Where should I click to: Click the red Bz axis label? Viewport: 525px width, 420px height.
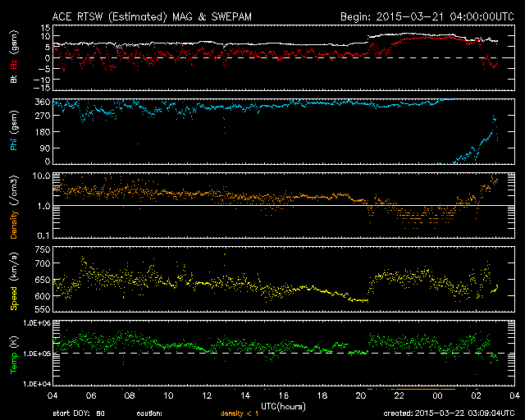tap(14, 65)
